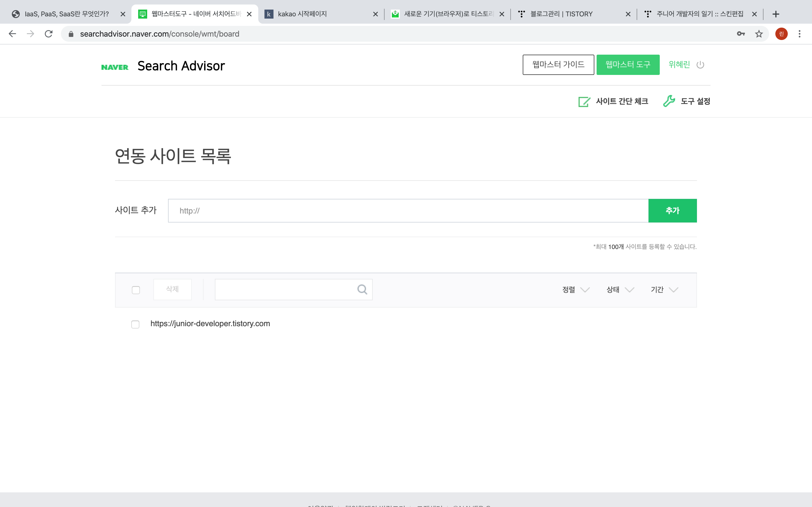Click the NAVER logo
Viewport: 812px width, 507px height.
[115, 67]
